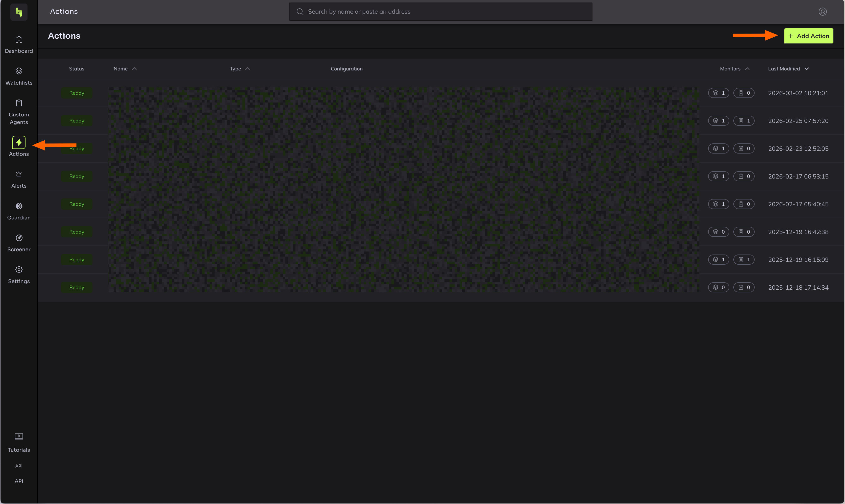The width and height of the screenshot is (845, 504).
Task: Click watchlist monitor count on 2026-03-02 10:21:01 row
Action: click(719, 93)
